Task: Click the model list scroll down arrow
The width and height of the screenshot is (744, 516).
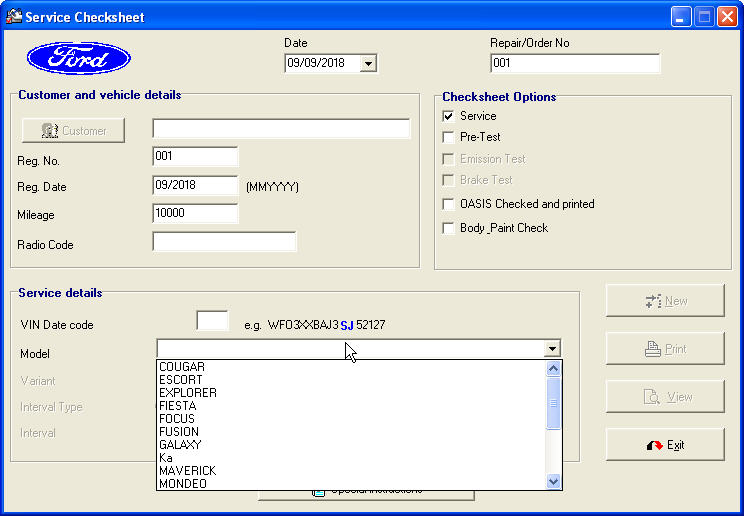Action: [x=553, y=481]
